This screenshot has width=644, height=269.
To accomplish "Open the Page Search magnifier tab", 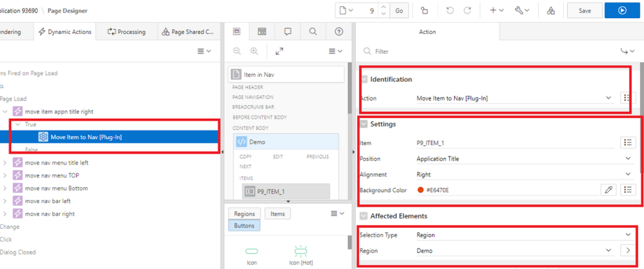I will [313, 31].
